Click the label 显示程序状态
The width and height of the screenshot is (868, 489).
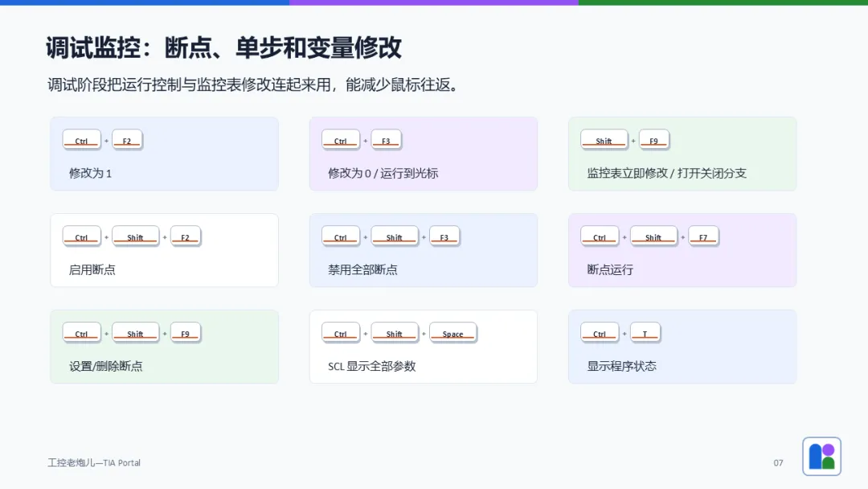click(x=621, y=366)
